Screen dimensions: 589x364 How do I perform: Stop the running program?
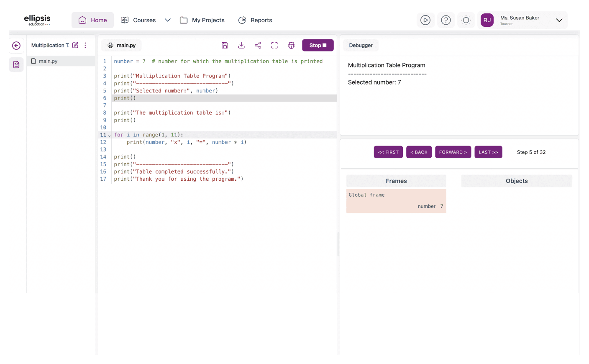coord(318,45)
